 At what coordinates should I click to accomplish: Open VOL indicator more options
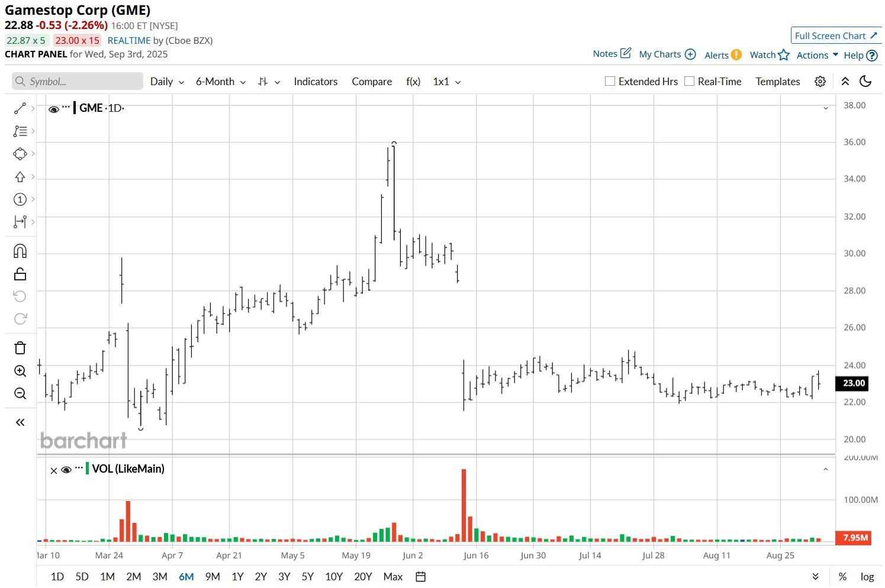click(x=79, y=467)
